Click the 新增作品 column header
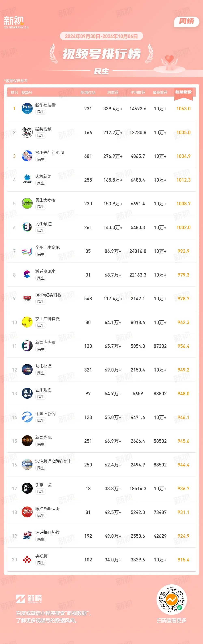 click(x=88, y=93)
